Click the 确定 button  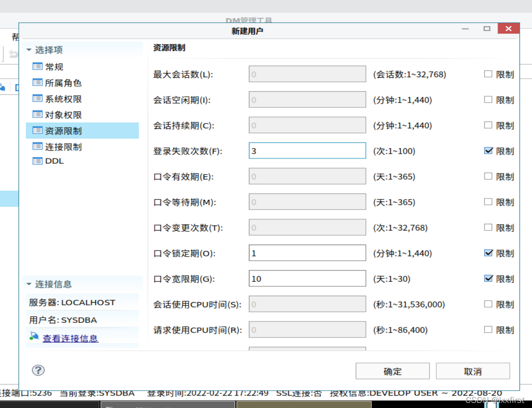coord(392,371)
